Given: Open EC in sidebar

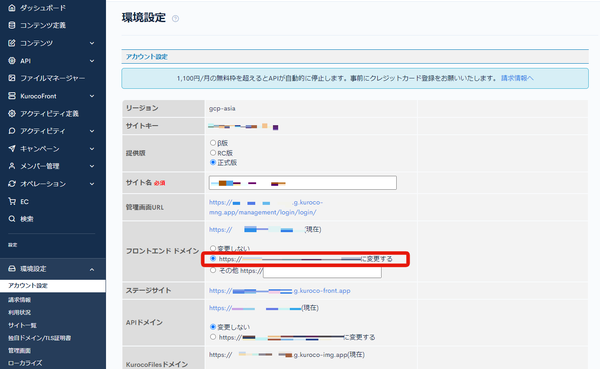Looking at the screenshot, I should tap(24, 202).
